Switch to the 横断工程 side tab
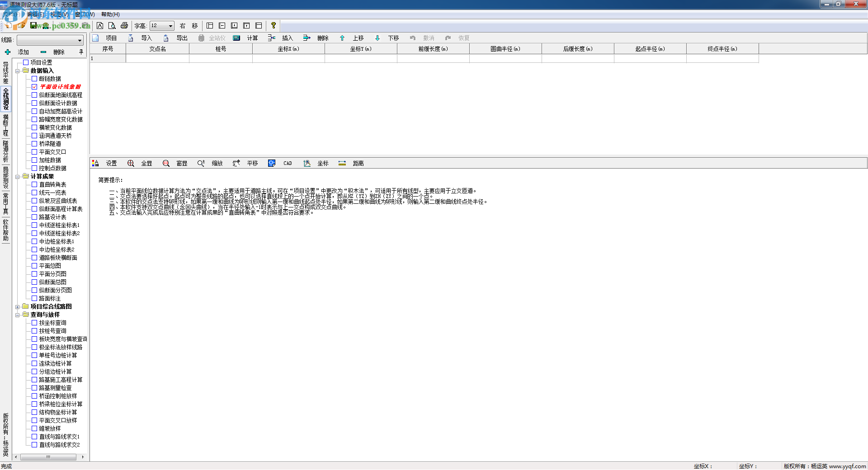868x470 pixels. tap(6, 125)
